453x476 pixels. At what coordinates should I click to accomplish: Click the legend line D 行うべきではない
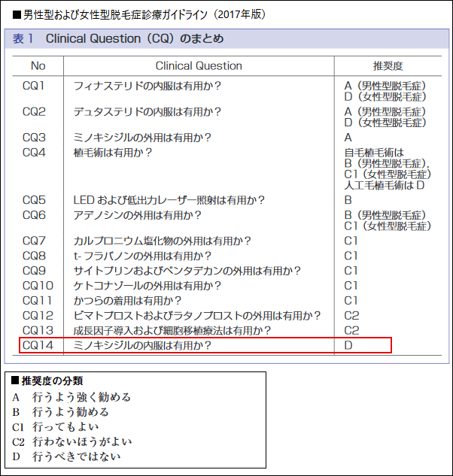coord(66,456)
